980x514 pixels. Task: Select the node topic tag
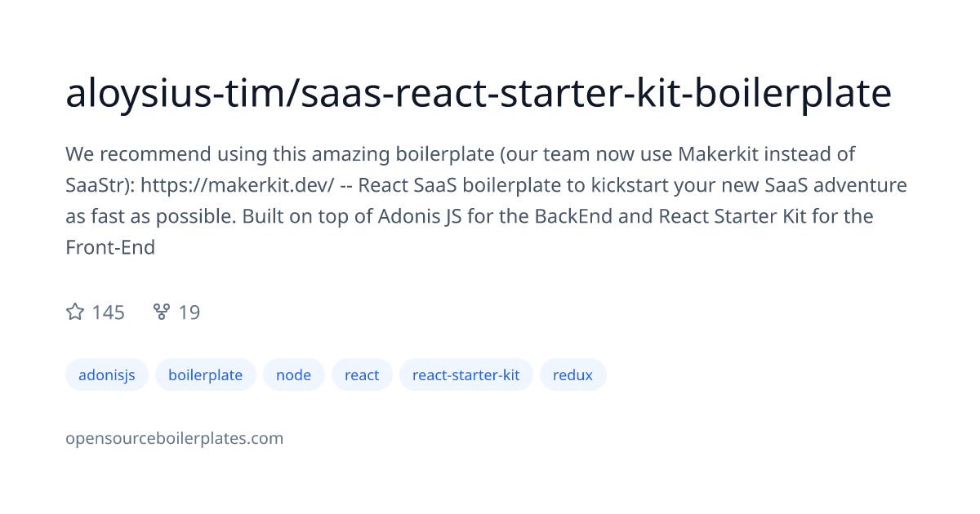click(294, 375)
